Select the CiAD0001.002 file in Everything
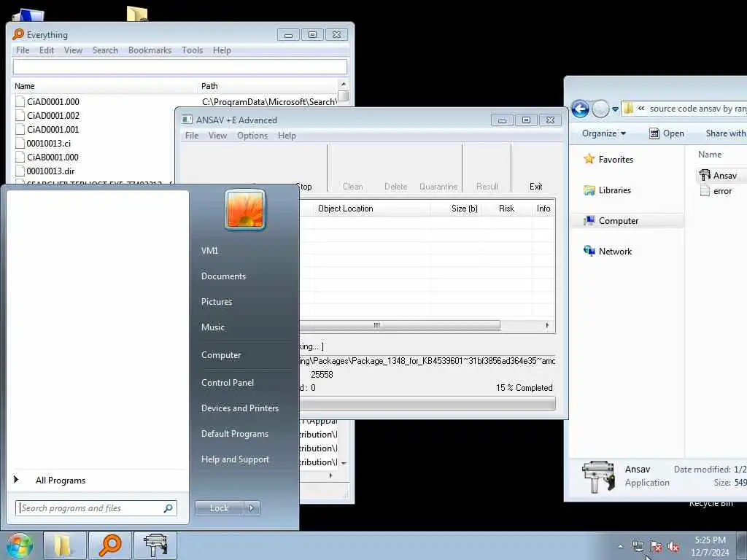Screen dimensions: 747x560 point(53,115)
